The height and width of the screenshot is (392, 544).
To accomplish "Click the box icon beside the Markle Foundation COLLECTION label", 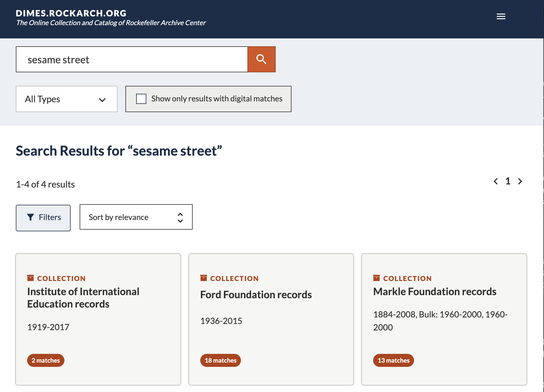I will [x=377, y=278].
